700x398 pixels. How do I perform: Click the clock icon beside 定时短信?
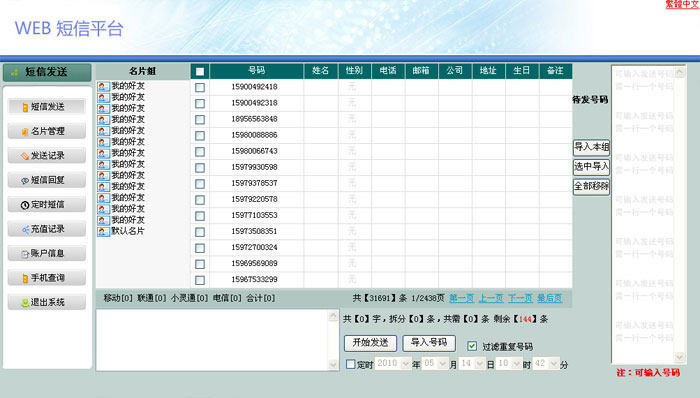(x=25, y=205)
